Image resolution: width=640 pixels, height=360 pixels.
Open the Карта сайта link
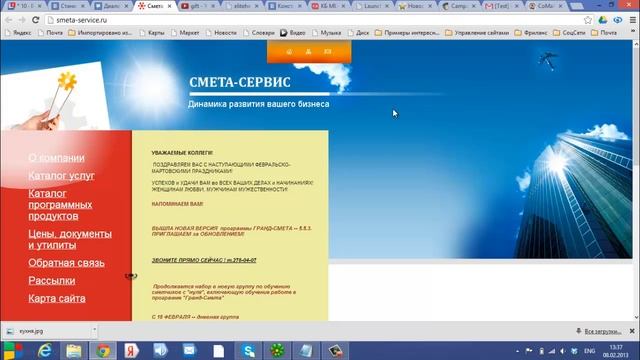click(x=57, y=298)
